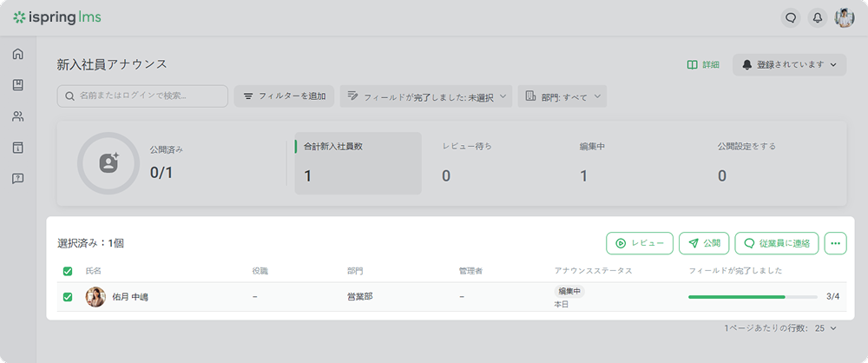
Task: Change rows per page dropdown
Action: [825, 328]
